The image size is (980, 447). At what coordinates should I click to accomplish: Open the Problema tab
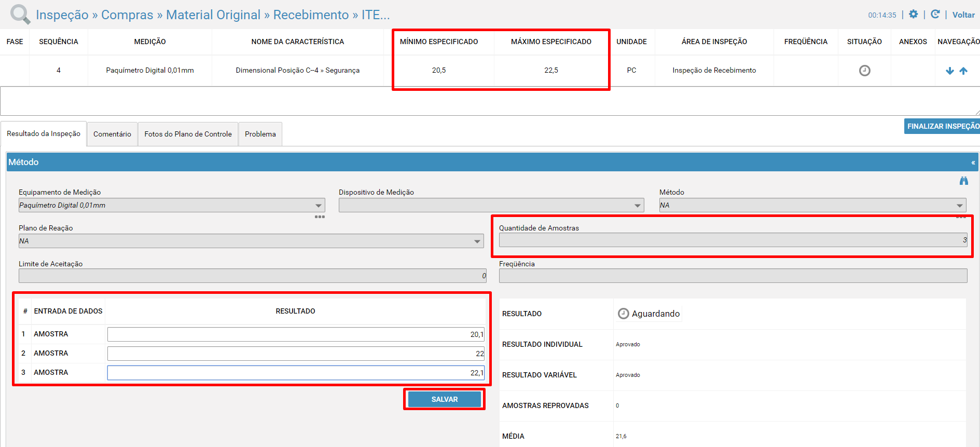(x=260, y=134)
